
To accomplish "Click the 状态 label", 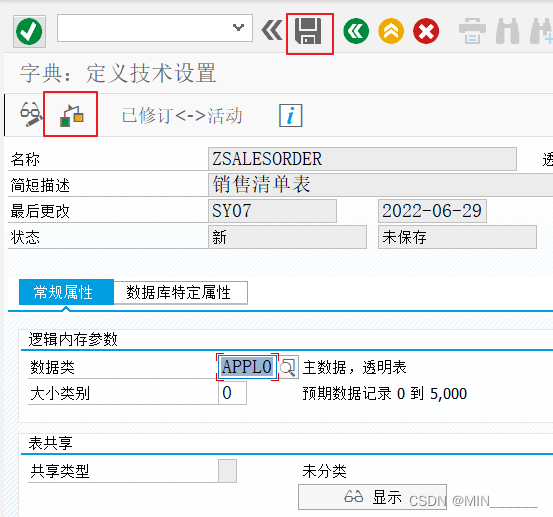I will tap(25, 237).
